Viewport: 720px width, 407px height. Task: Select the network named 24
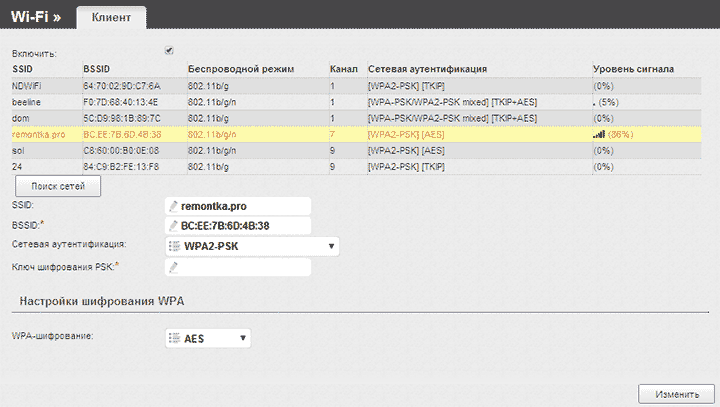tap(17, 166)
